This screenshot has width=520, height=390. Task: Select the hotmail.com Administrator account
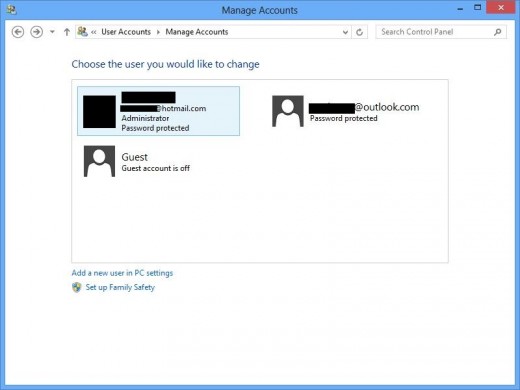[x=158, y=111]
